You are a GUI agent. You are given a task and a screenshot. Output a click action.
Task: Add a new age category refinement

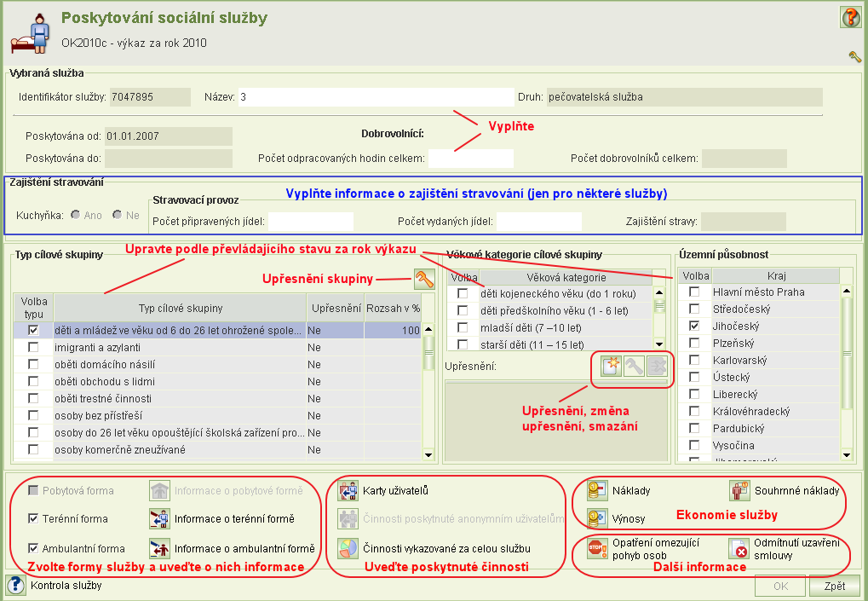click(x=611, y=366)
